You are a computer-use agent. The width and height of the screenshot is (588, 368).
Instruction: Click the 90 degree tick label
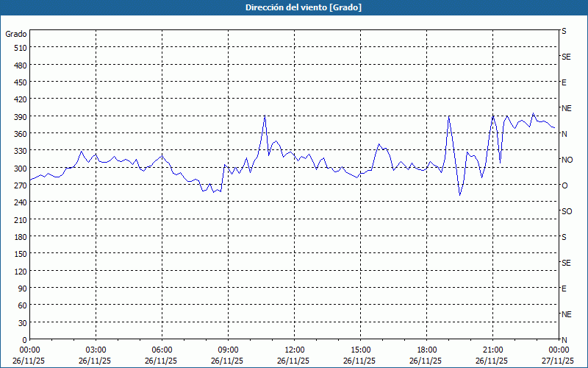[23, 289]
